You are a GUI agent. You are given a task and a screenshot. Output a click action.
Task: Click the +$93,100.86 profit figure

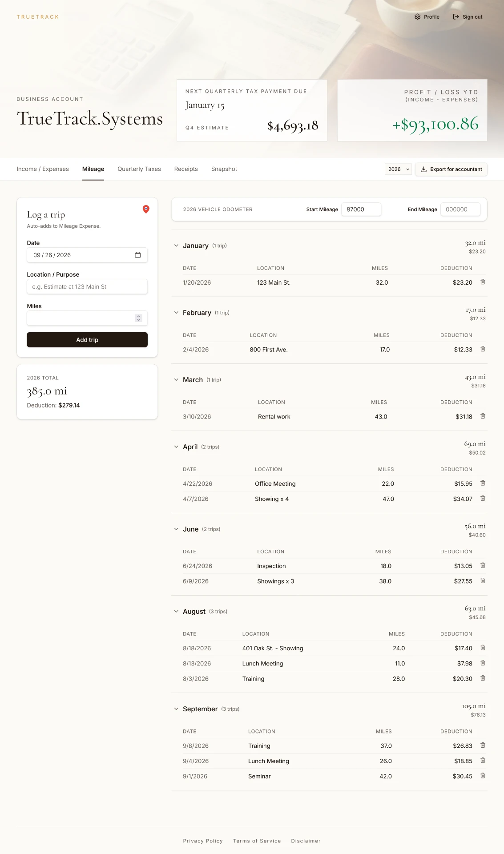click(435, 124)
